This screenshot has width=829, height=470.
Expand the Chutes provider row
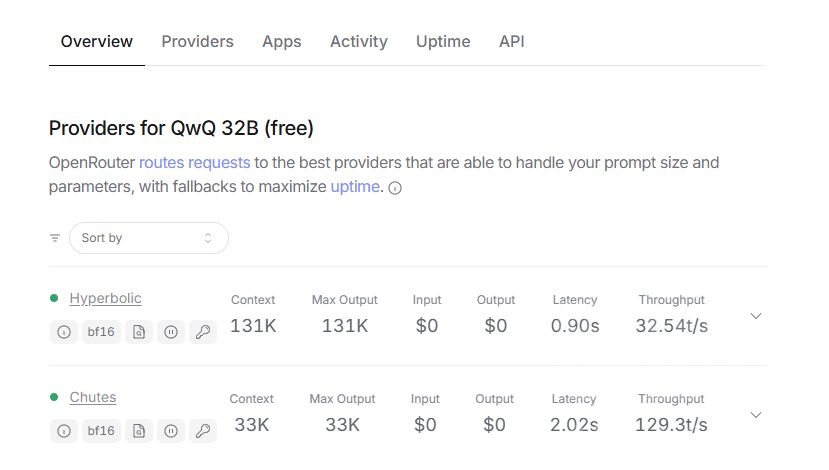coord(756,415)
